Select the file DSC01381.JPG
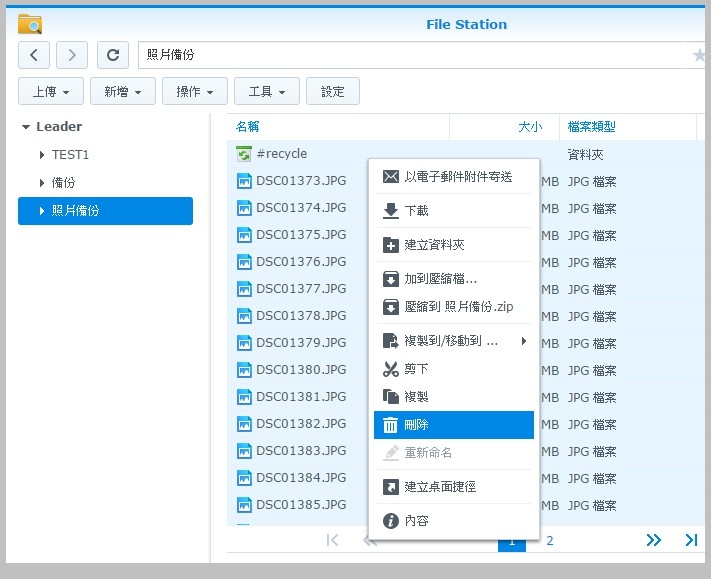This screenshot has height=579, width=711. (x=301, y=397)
